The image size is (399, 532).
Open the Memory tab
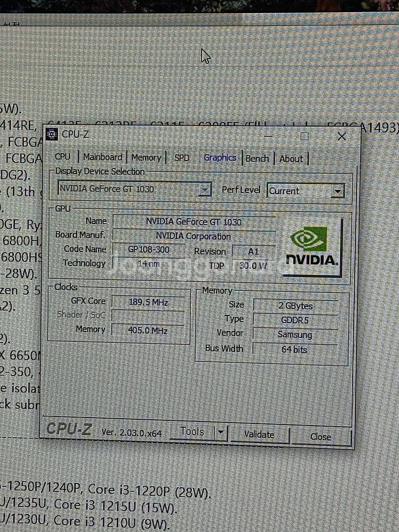tap(146, 158)
